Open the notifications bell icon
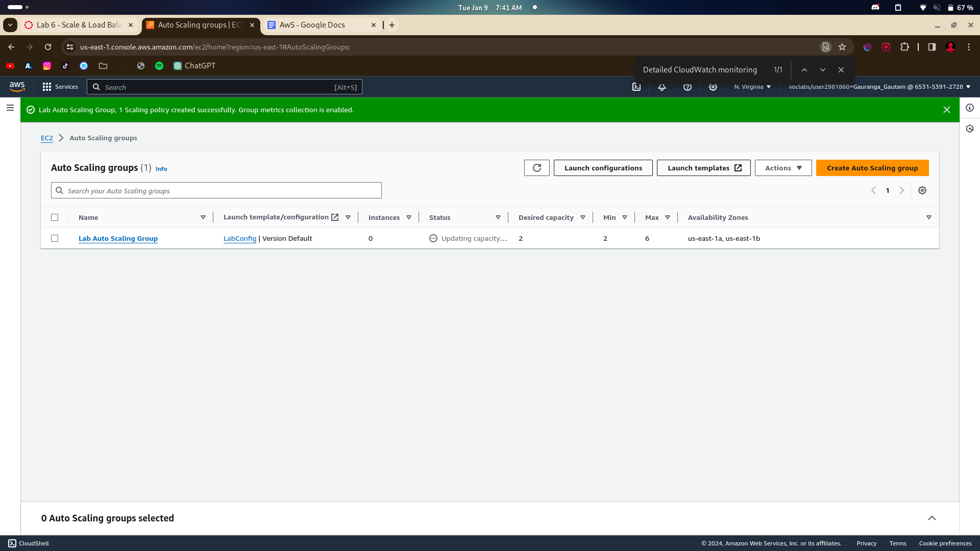The height and width of the screenshot is (551, 980). 662,87
